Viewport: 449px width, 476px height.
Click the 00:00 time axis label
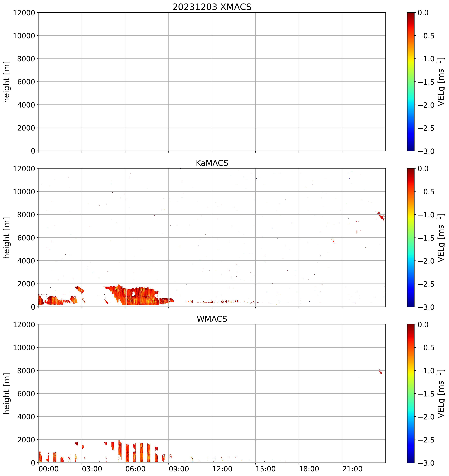(49, 469)
